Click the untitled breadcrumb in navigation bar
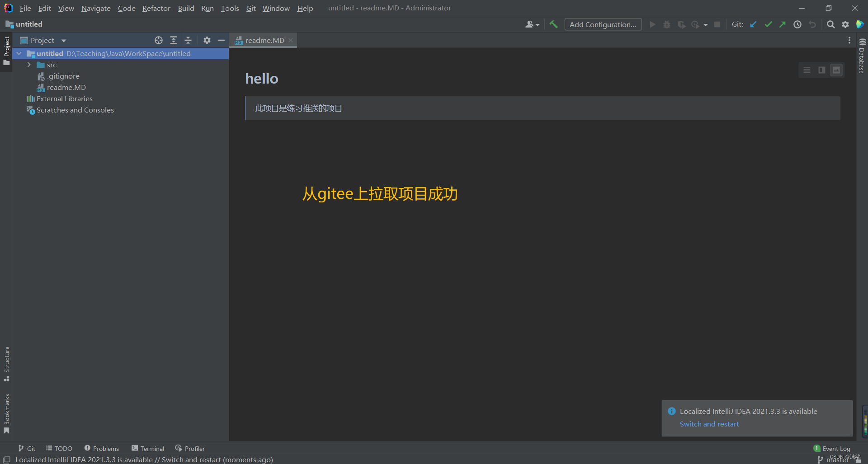Screen dimensions: 868x464 click(24, 24)
